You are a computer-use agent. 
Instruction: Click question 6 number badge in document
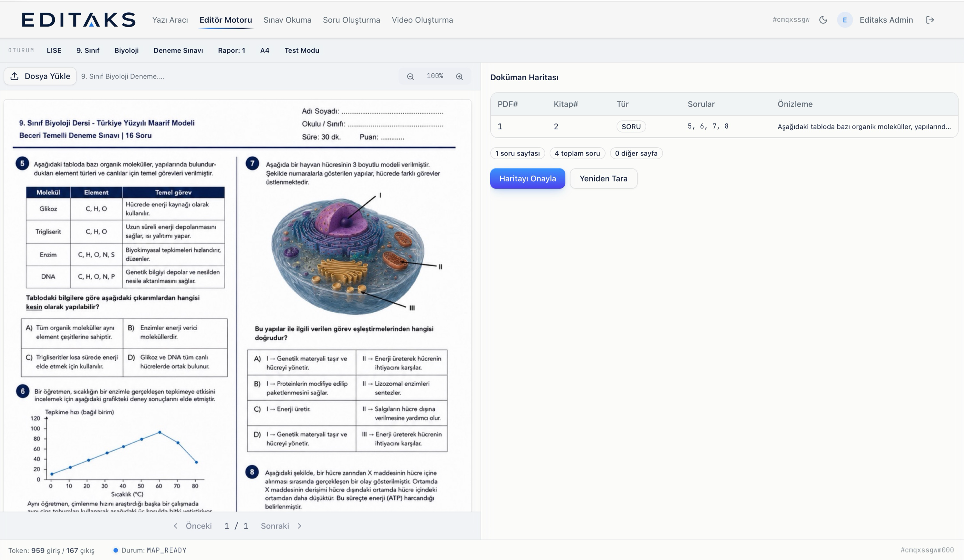tap(23, 391)
